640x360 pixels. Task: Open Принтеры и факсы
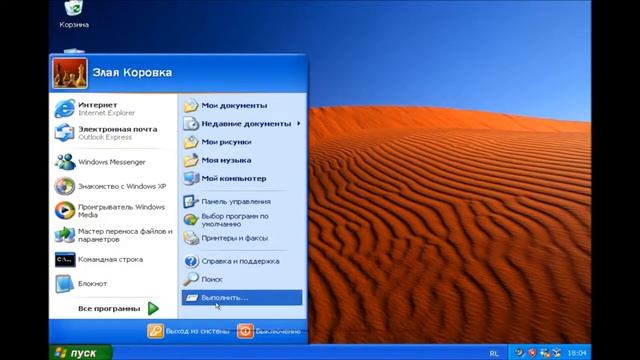[242, 238]
